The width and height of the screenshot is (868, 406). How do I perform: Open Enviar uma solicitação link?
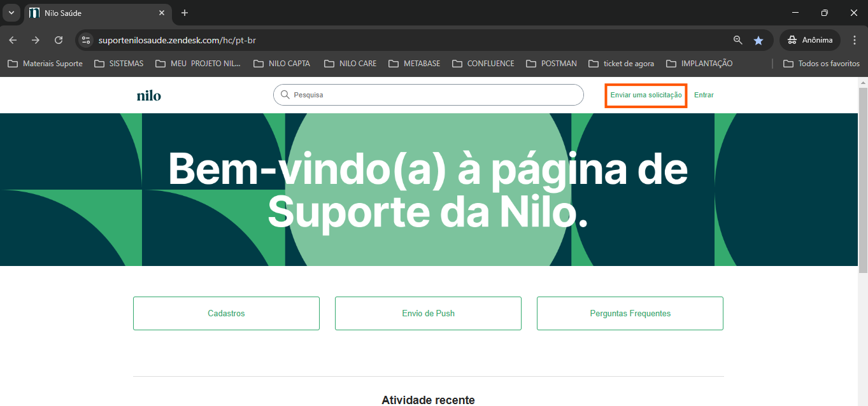point(646,95)
